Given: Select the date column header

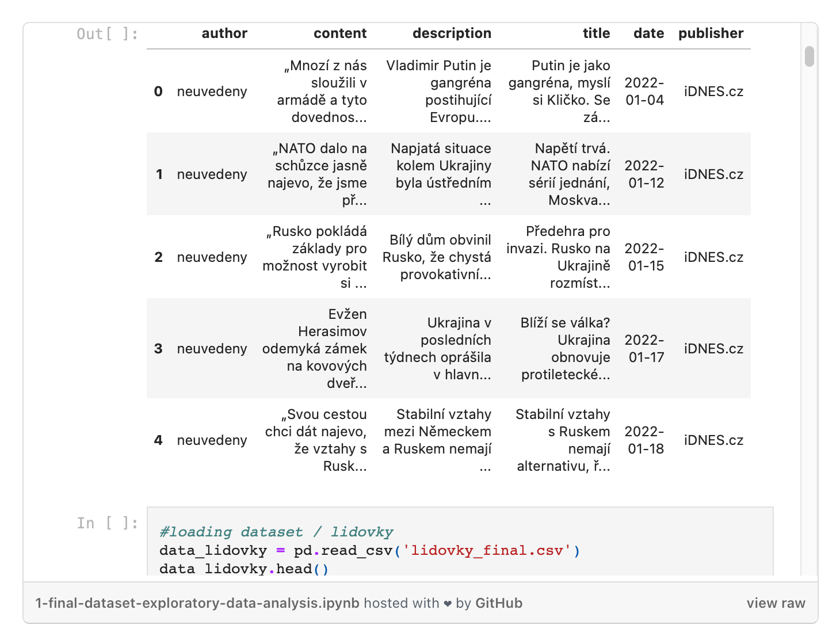Looking at the screenshot, I should click(x=648, y=33).
